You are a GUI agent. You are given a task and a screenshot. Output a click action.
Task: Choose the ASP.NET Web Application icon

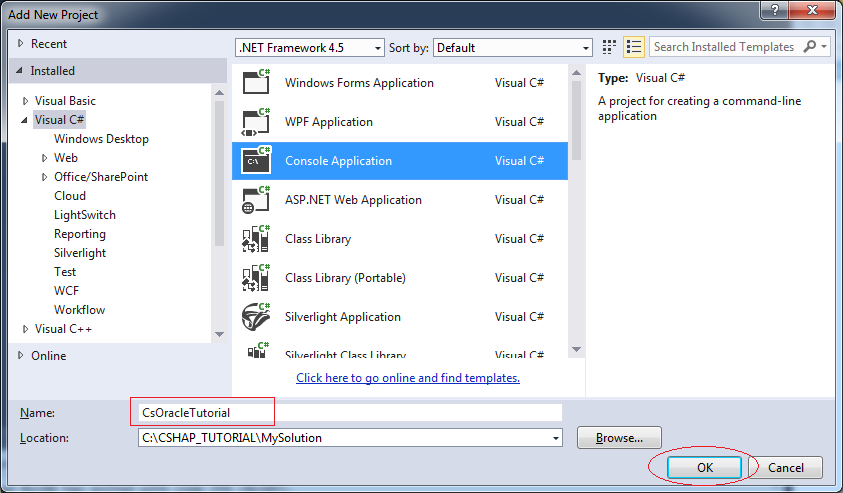pos(256,200)
